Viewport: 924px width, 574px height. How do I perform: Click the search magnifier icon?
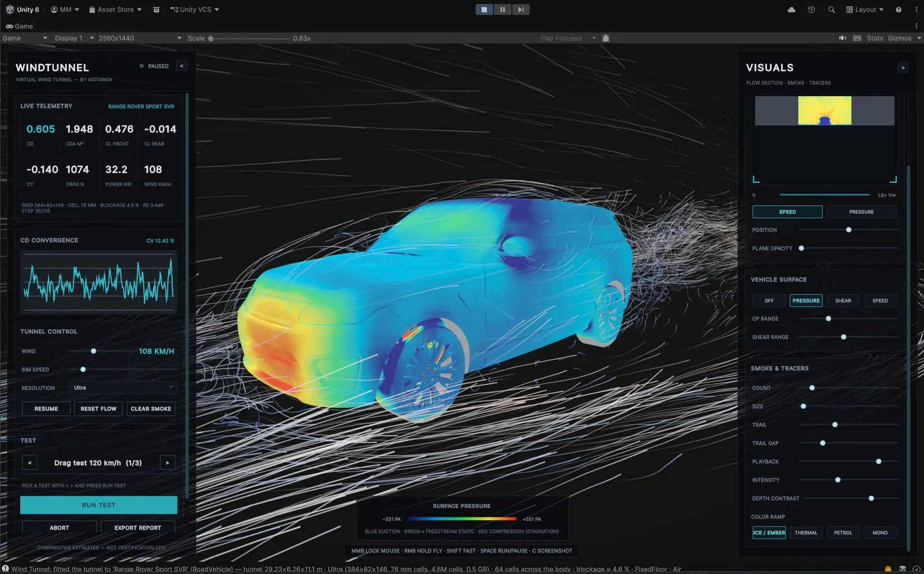click(832, 10)
